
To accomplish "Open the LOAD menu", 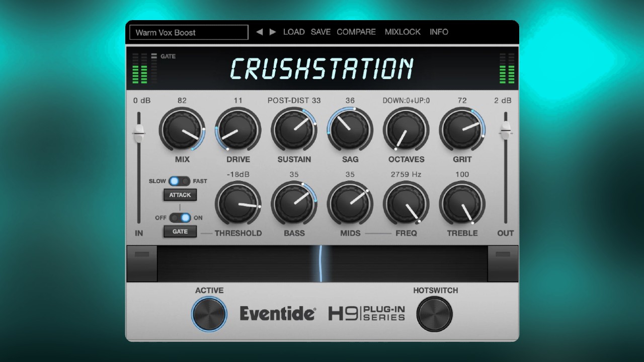I will coord(294,32).
